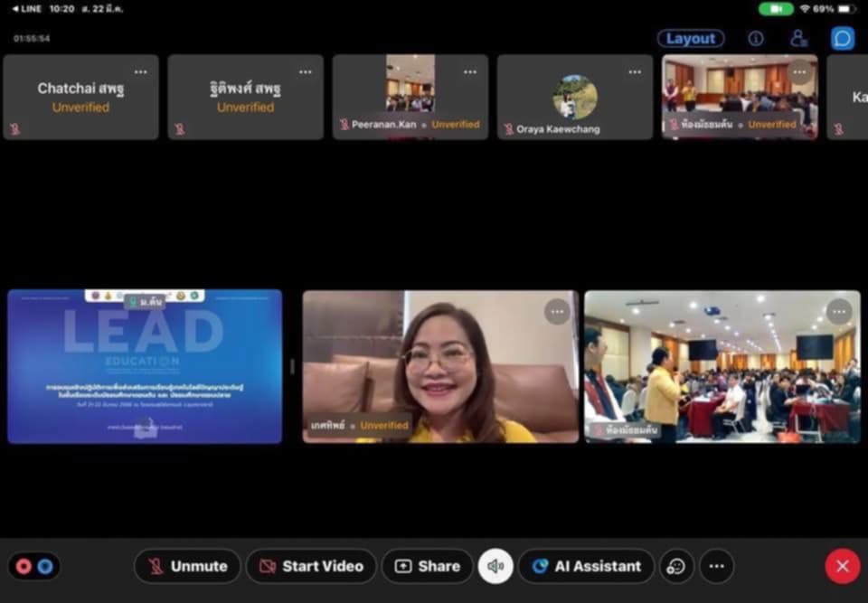Open options menu on Oraya Kaewchang's tile

(635, 71)
